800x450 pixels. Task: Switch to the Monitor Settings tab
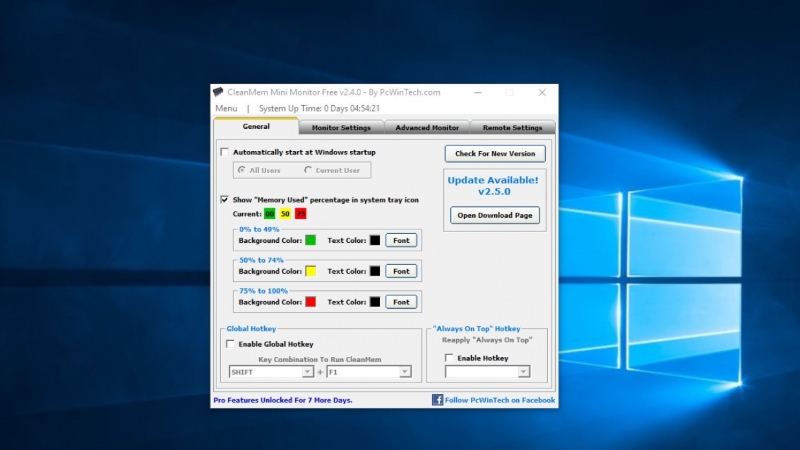pyautogui.click(x=341, y=128)
